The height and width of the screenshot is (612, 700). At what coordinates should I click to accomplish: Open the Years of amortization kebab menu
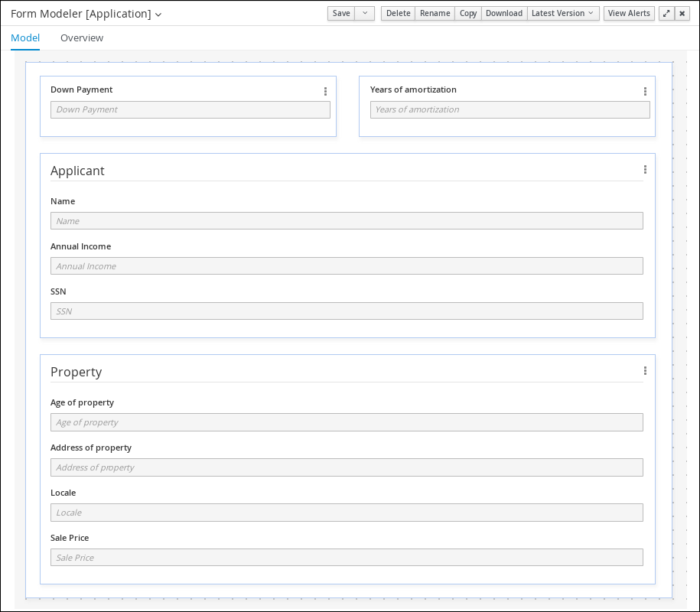tap(645, 91)
